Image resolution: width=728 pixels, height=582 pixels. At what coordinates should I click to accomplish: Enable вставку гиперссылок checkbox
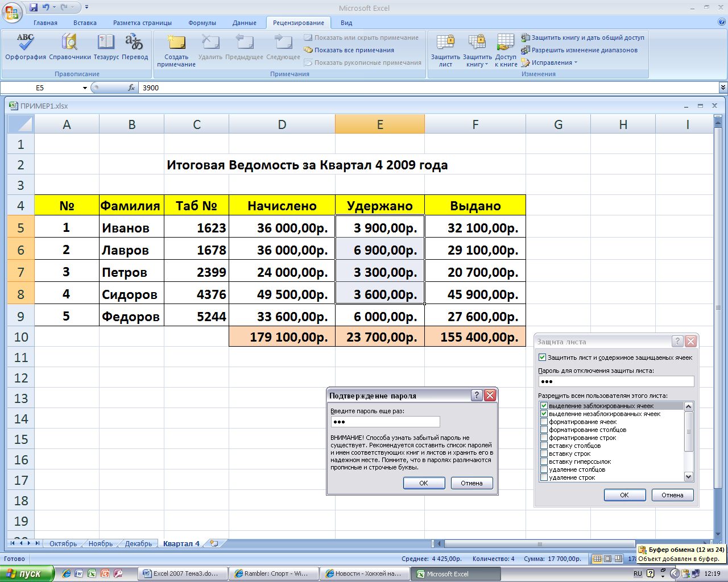pyautogui.click(x=544, y=462)
